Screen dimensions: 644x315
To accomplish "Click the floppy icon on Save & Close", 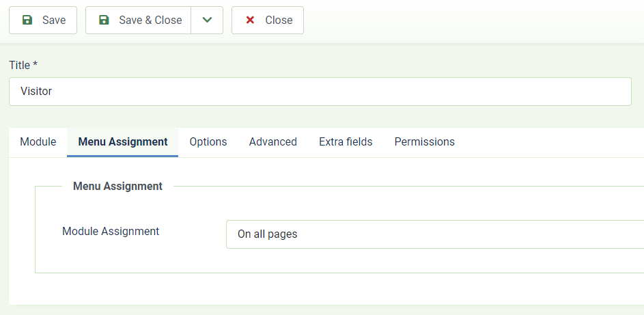I will (104, 20).
